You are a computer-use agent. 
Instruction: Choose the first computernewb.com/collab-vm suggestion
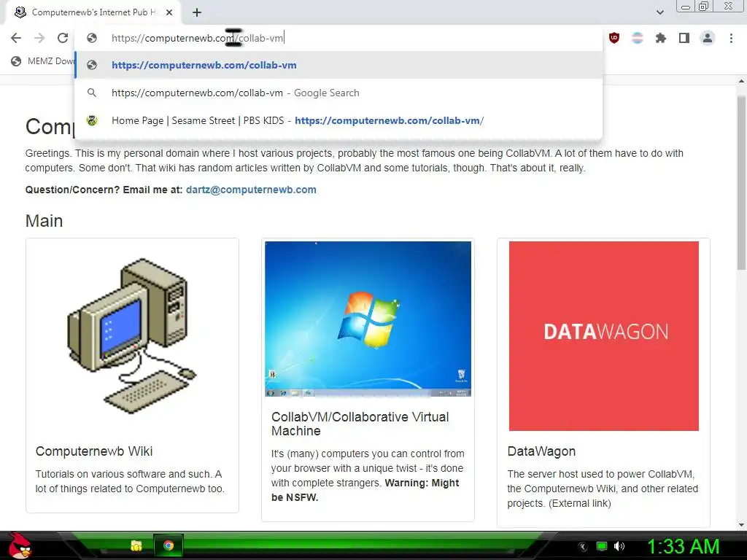pyautogui.click(x=338, y=65)
